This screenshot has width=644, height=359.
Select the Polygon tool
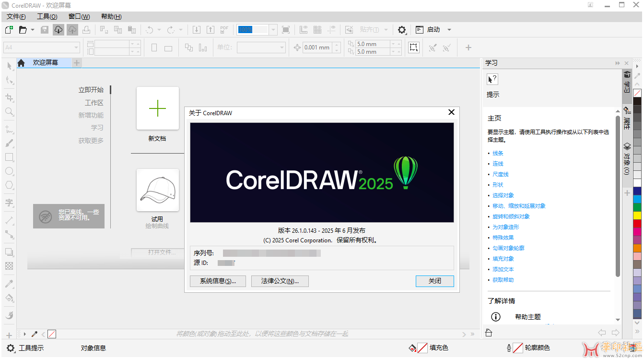coord(9,185)
